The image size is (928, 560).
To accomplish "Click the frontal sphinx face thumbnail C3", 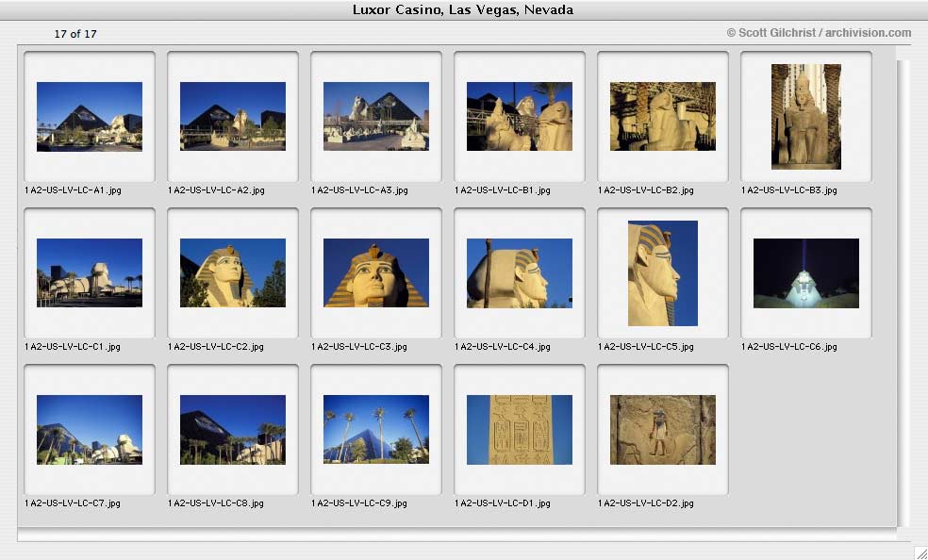I will coord(375,272).
